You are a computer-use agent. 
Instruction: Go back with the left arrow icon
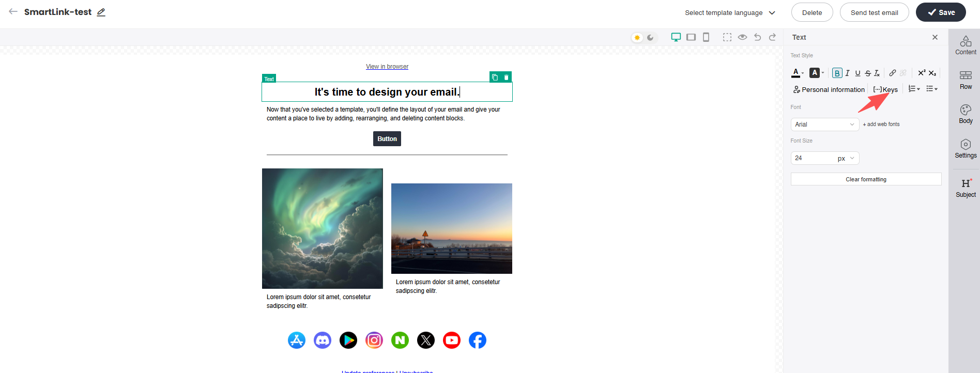point(13,11)
